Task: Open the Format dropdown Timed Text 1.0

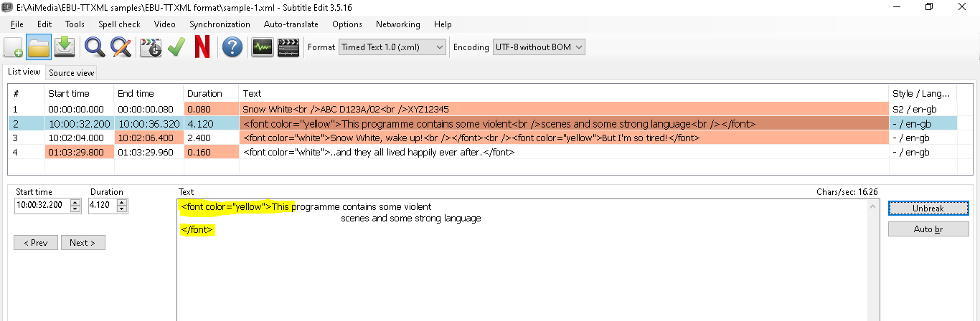Action: click(392, 47)
